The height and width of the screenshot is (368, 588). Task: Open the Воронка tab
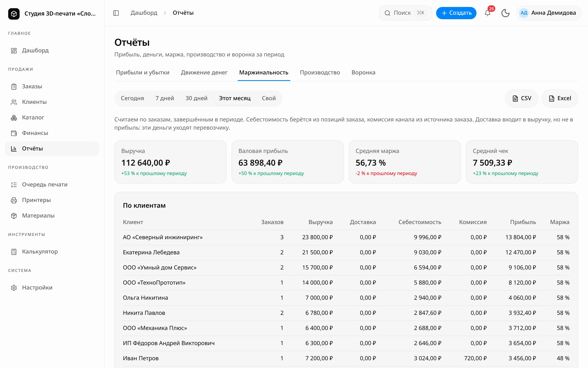click(x=363, y=73)
